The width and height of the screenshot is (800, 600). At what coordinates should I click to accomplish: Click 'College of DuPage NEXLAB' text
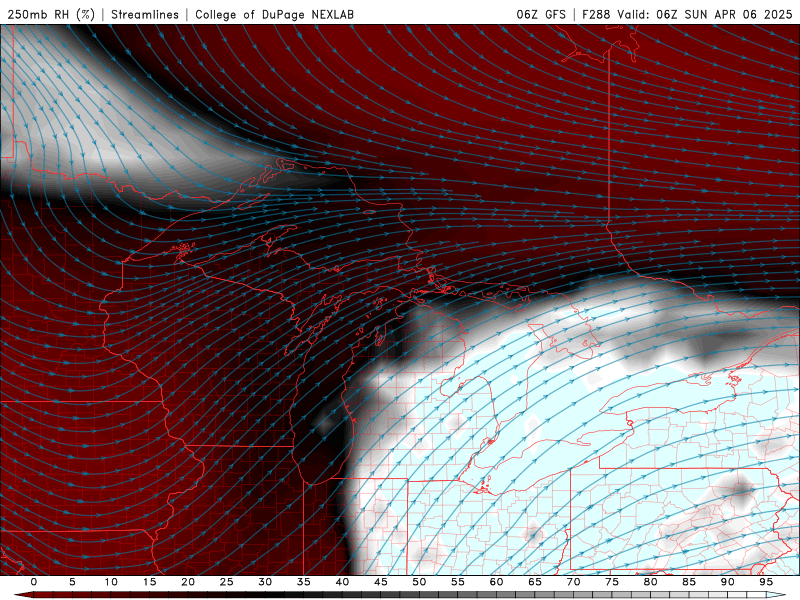274,14
